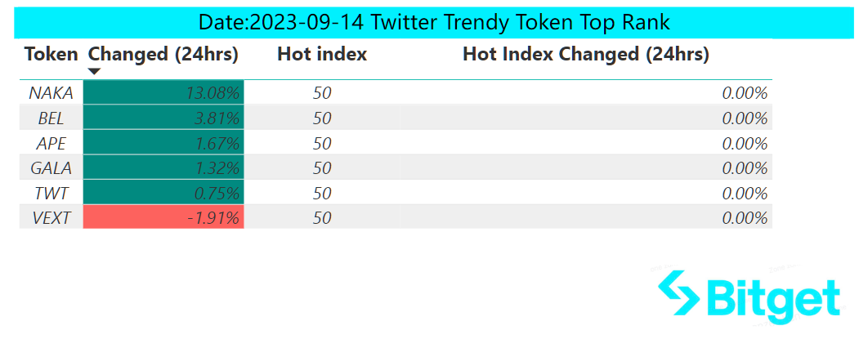Click the Hot Index Changed (24hrs) header
Screen dimensions: 868x348
click(586, 54)
